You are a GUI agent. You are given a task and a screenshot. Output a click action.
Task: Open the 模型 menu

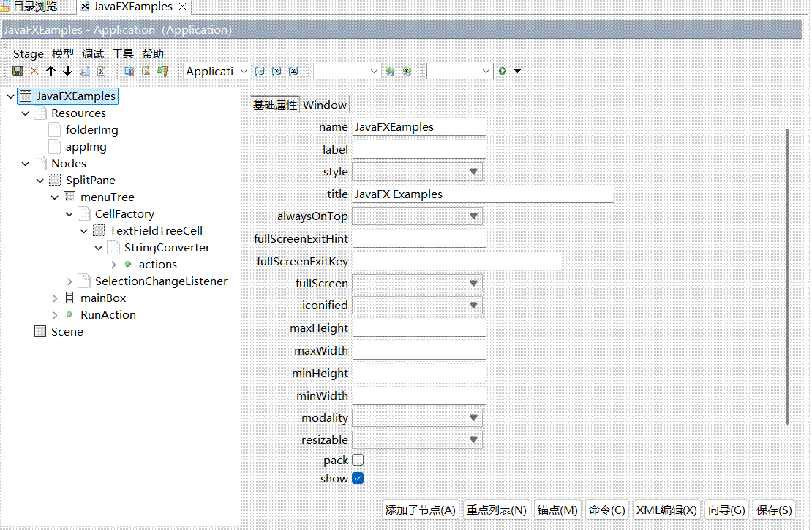coord(63,54)
